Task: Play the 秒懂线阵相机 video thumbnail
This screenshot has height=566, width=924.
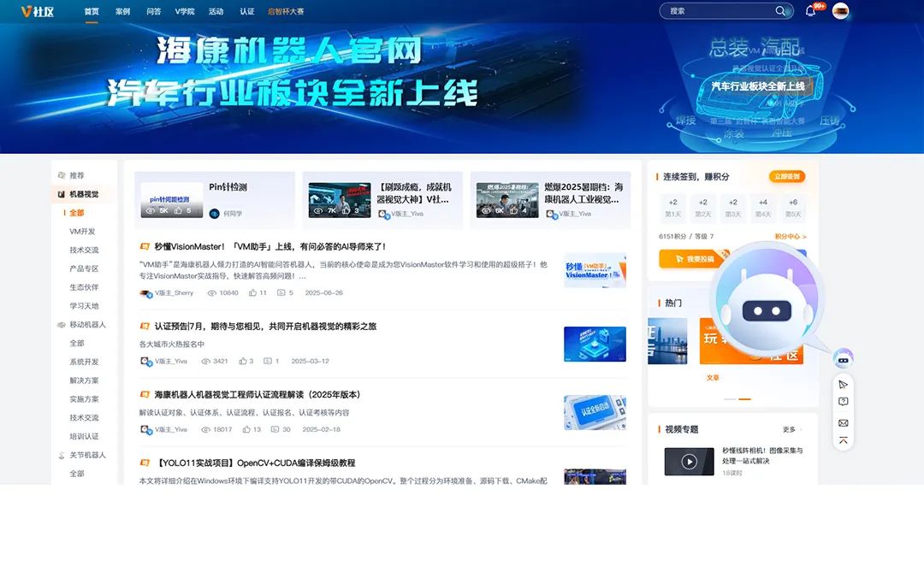Action: point(689,462)
